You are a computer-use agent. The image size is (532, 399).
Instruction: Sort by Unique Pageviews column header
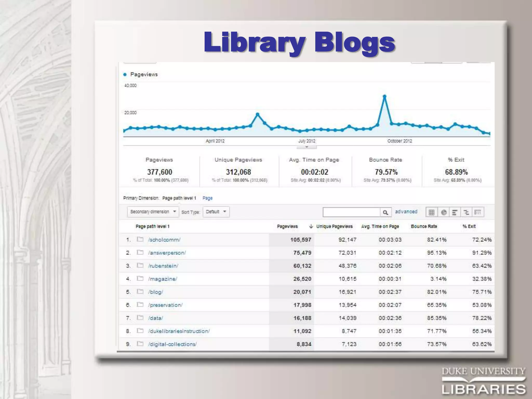tap(334, 226)
